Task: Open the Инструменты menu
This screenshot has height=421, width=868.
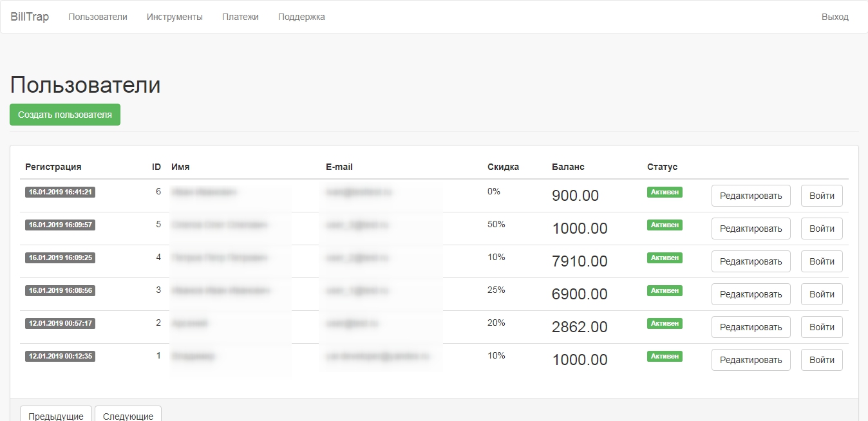Action: coord(175,17)
